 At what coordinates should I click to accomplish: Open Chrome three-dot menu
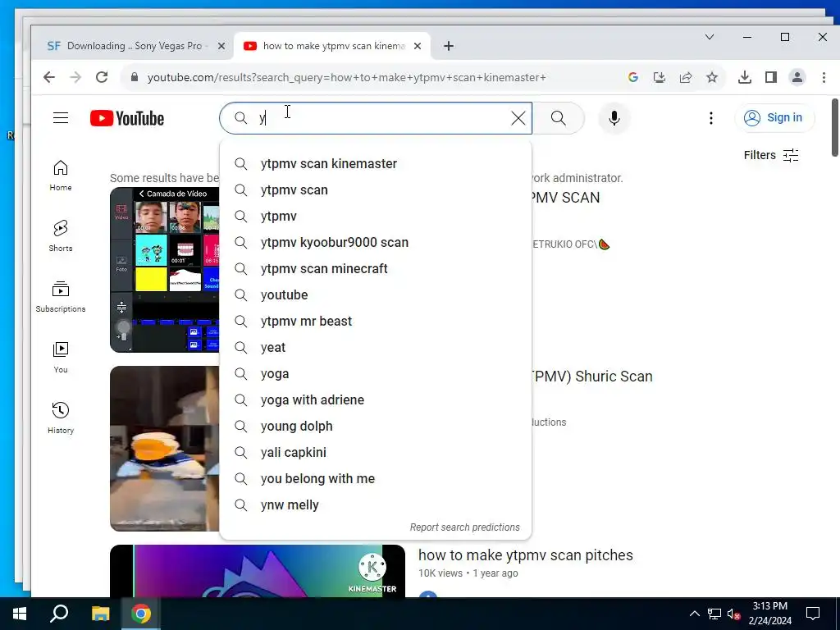[x=824, y=77]
